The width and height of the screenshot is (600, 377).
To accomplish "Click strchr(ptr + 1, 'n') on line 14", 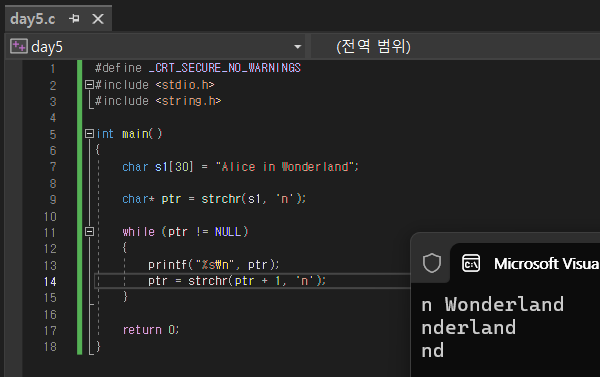I will pos(255,281).
